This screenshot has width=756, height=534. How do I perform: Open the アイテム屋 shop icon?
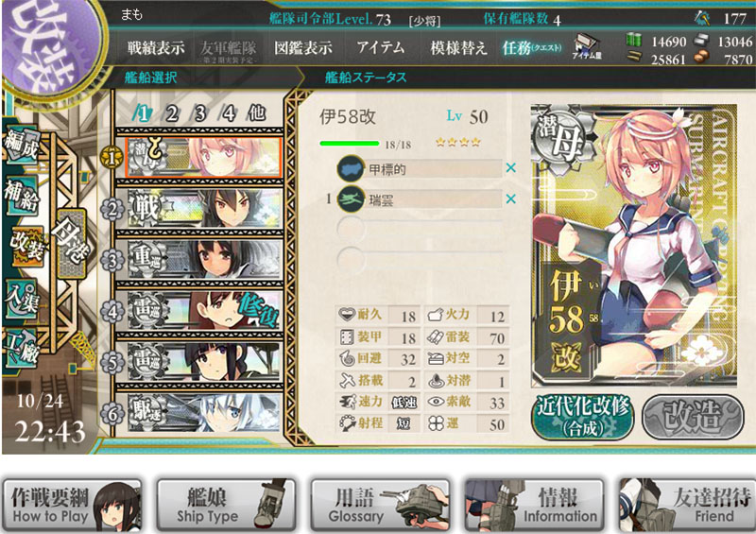pyautogui.click(x=586, y=48)
